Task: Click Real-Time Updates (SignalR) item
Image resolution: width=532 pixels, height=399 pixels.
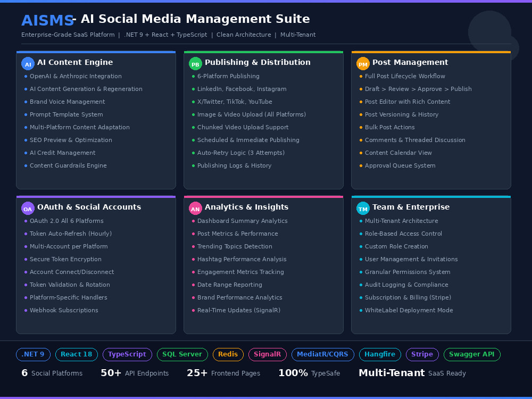Action: click(239, 311)
